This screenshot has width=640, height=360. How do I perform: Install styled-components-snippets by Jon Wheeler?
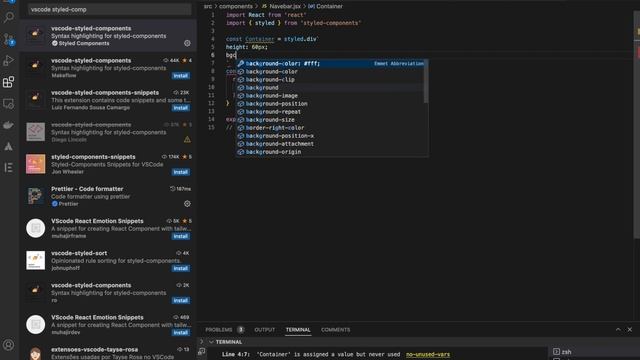click(x=180, y=172)
